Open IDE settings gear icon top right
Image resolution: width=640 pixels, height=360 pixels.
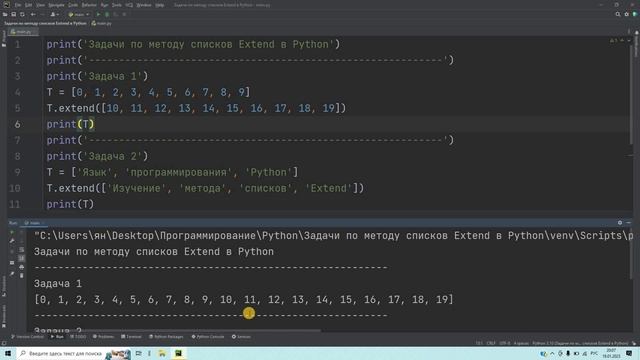pyautogui.click(x=627, y=14)
